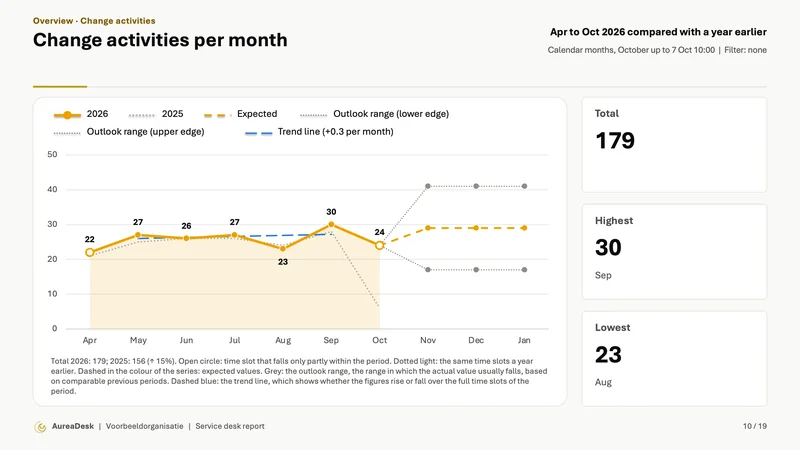Viewport: 800px width, 450px height.
Task: Click the Lowest 23 Aug card
Action: point(674,359)
